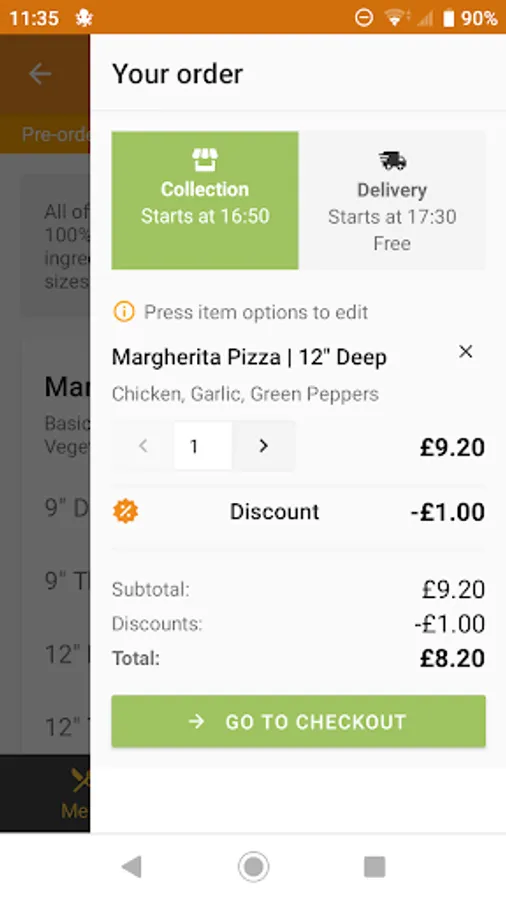Increase pizza quantity with right chevron

point(263,446)
